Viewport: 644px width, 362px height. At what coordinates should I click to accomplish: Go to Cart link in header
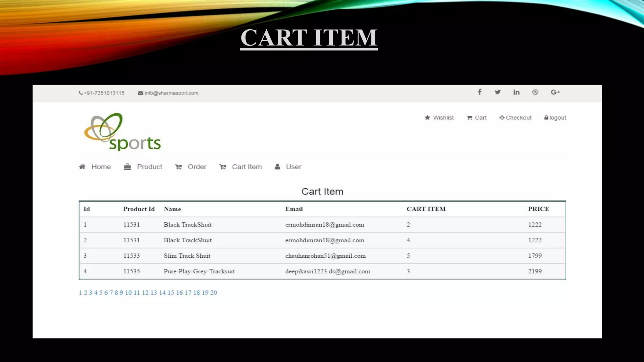pos(480,118)
